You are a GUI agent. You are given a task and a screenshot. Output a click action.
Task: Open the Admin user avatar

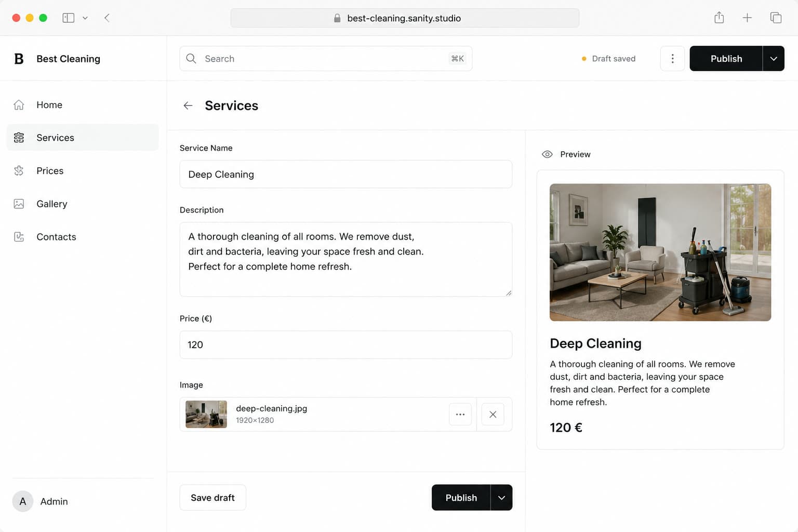coord(23,501)
